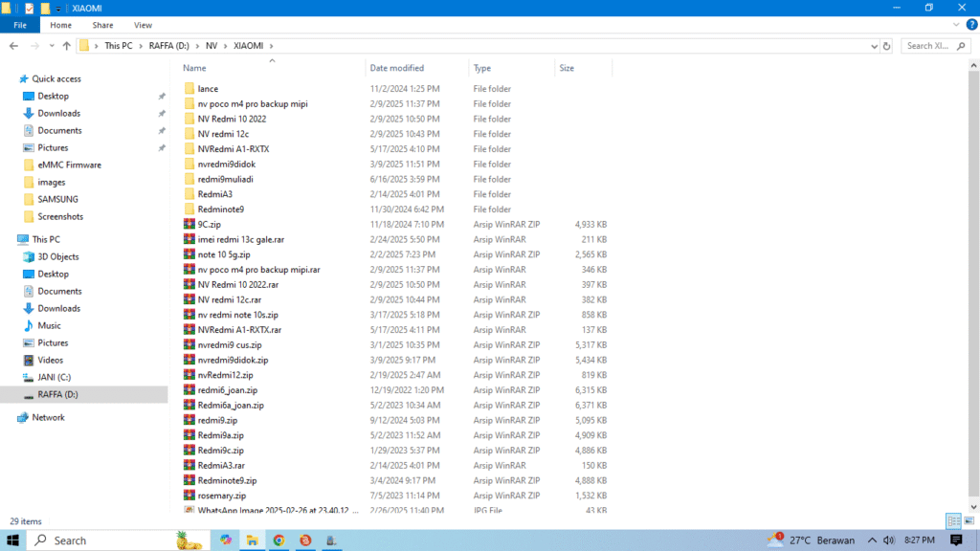The height and width of the screenshot is (551, 980).
Task: Open 3D Objects under This PC
Action: click(58, 256)
